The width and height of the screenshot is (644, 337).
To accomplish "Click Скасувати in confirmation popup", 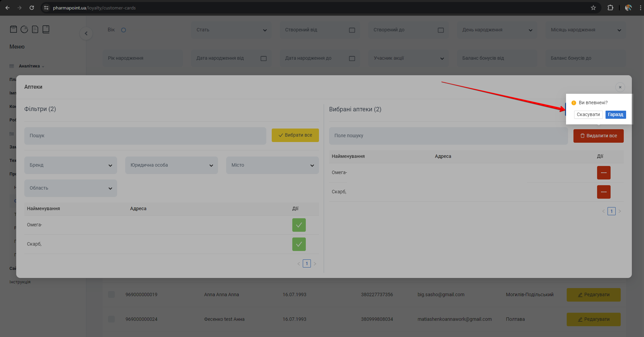I will tap(588, 115).
